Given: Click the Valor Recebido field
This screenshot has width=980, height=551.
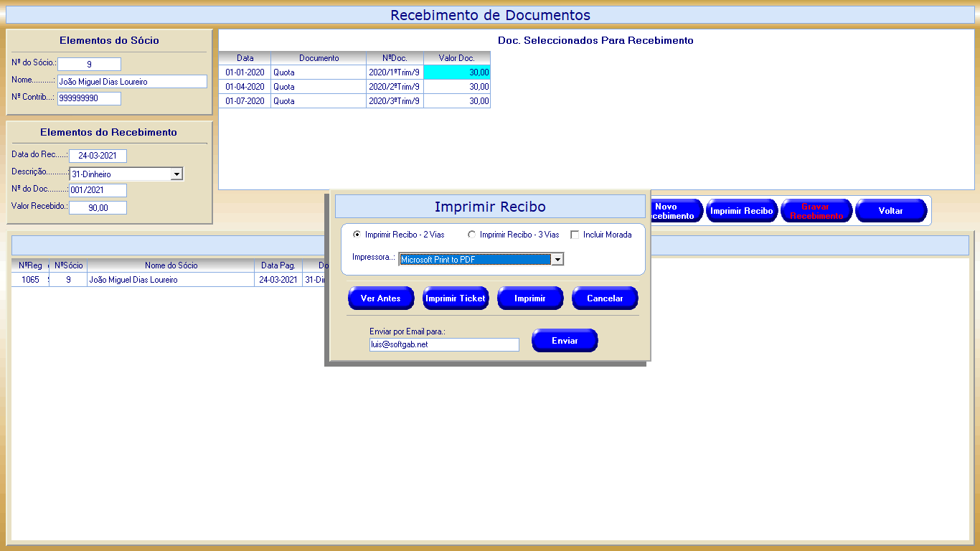Looking at the screenshot, I should point(98,207).
